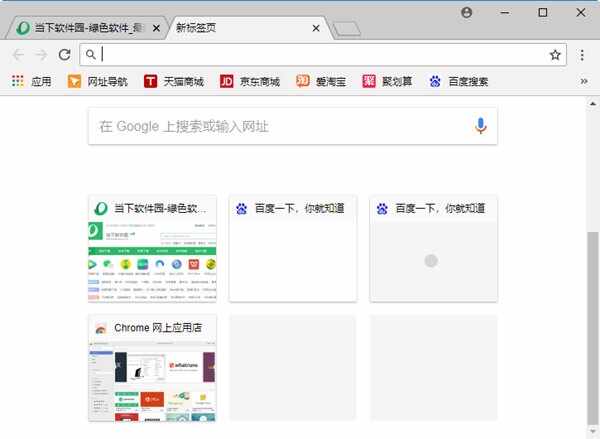Minimize the Chrome window
Screen dimensions: 600x439
pyautogui.click(x=505, y=13)
